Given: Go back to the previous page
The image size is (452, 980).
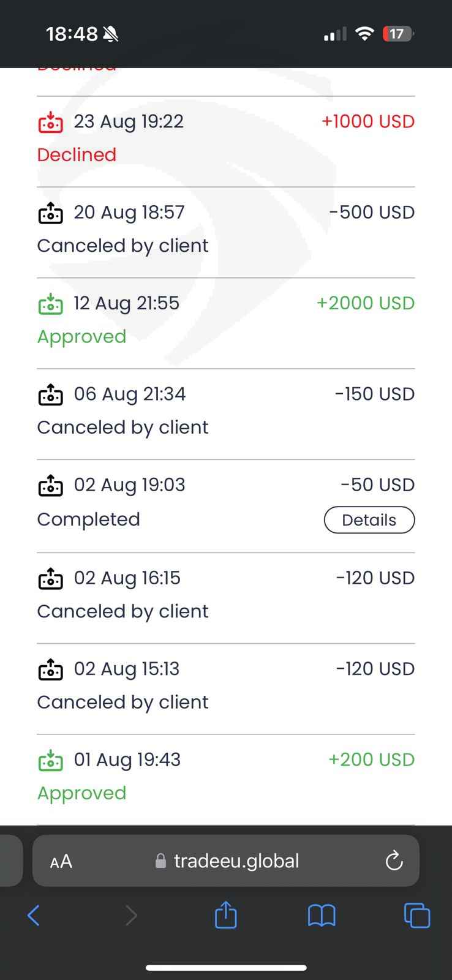Looking at the screenshot, I should tap(34, 916).
